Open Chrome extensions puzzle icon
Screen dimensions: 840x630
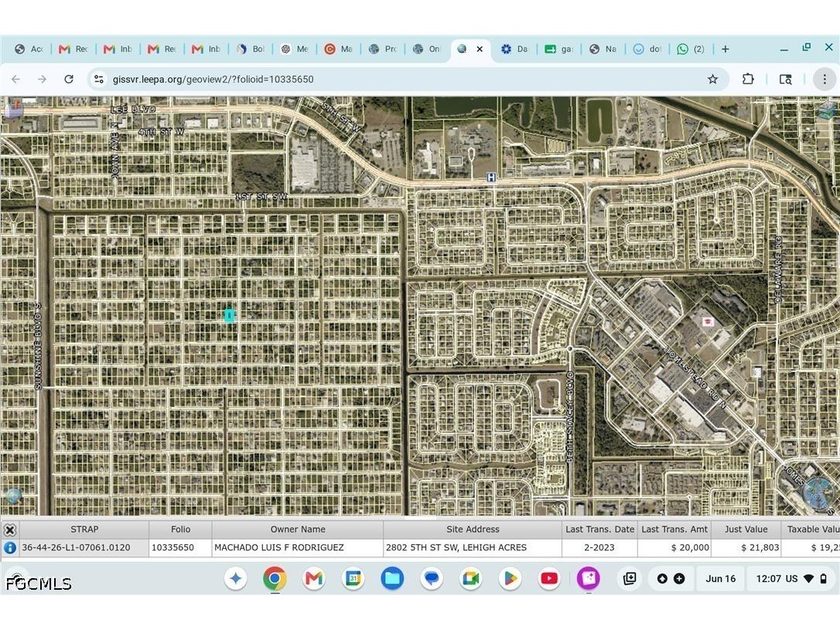pyautogui.click(x=748, y=80)
